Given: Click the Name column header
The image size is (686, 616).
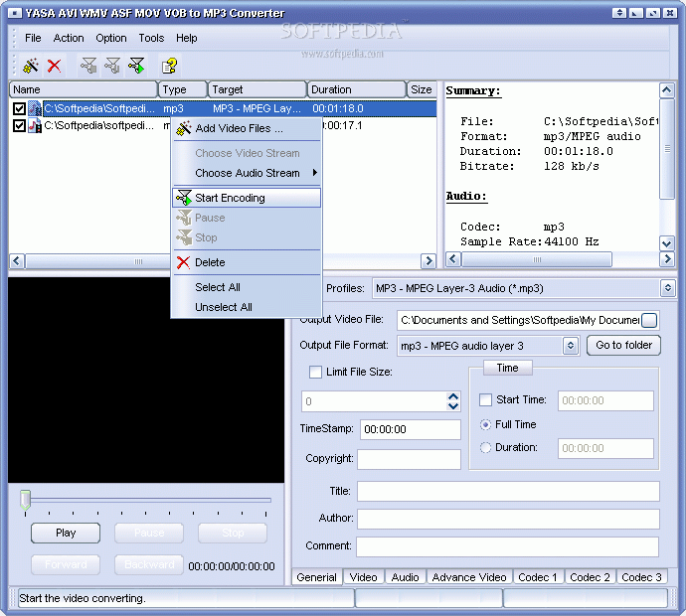Looking at the screenshot, I should tap(84, 89).
